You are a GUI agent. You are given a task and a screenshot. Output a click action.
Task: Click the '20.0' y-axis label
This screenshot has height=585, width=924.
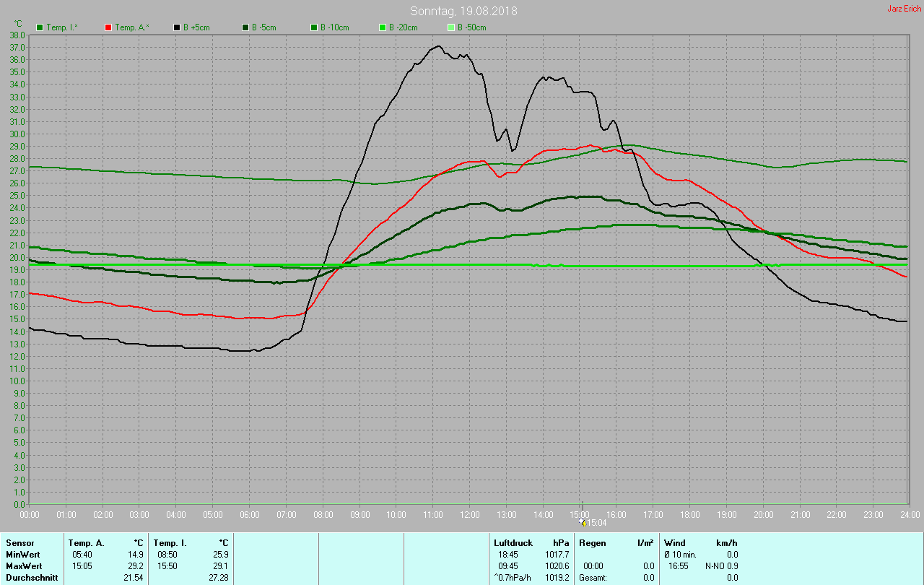[x=18, y=257]
